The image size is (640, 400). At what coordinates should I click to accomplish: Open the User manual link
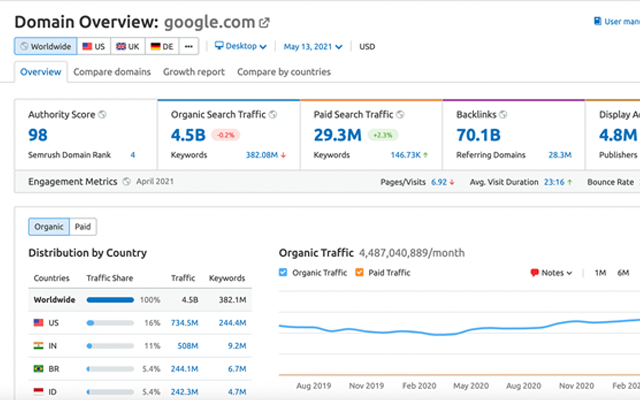coord(617,21)
